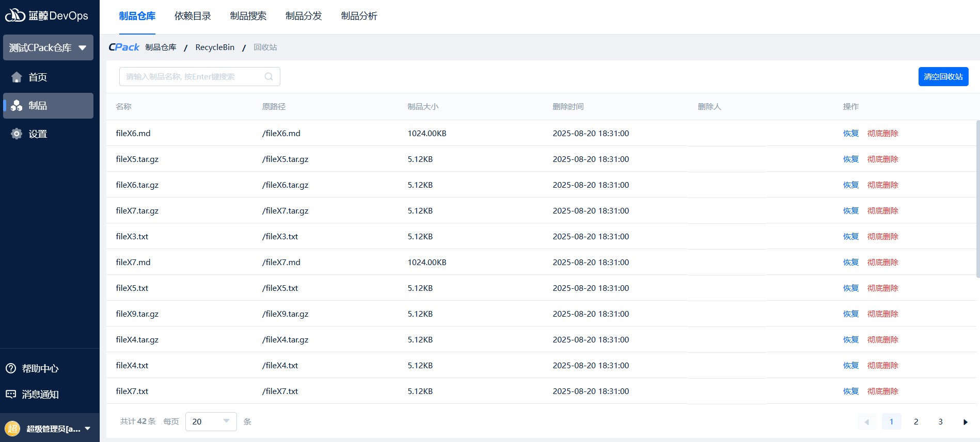
Task: Permanently delete fileX3.txt via 彻底删除
Action: (882, 237)
